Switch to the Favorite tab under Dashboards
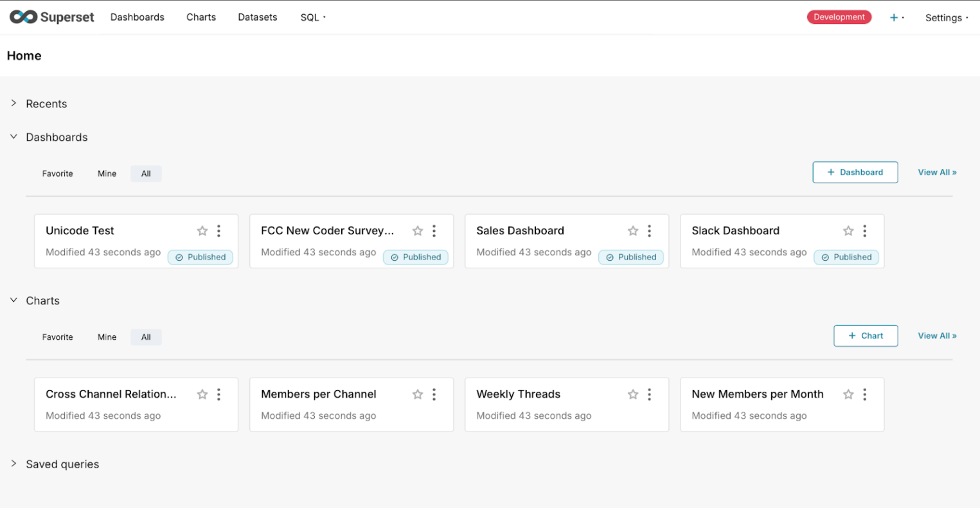Screen dimensions: 980x508 58,173
